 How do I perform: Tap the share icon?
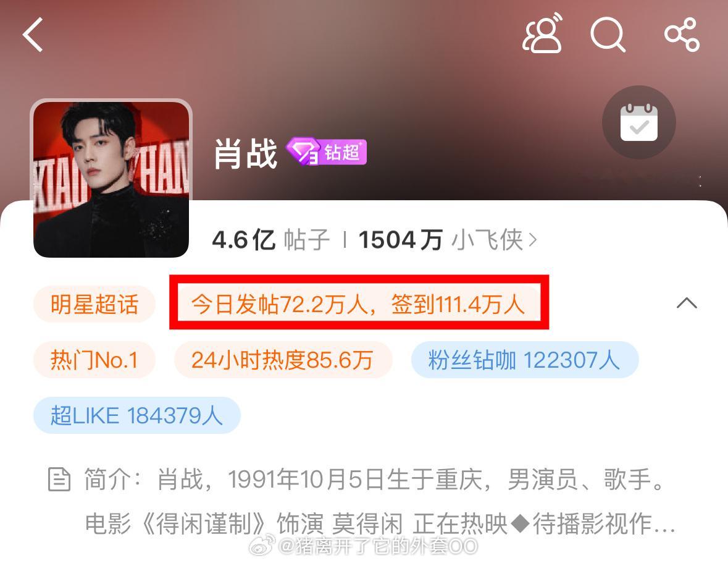point(682,35)
